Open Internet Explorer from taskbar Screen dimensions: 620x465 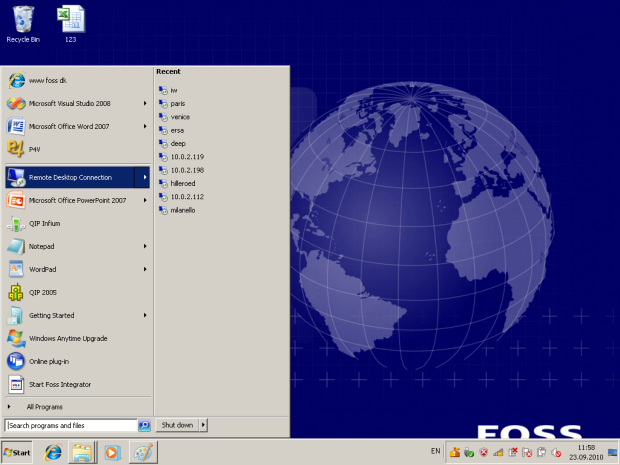tap(53, 452)
